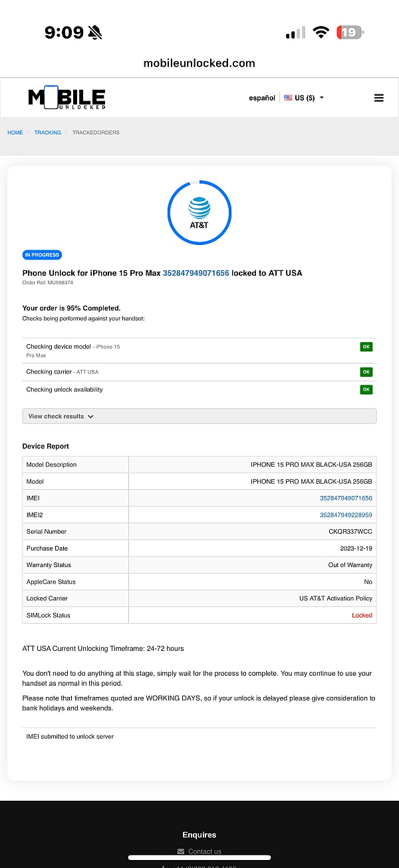
Task: Click the US flag icon
Action: (x=288, y=98)
